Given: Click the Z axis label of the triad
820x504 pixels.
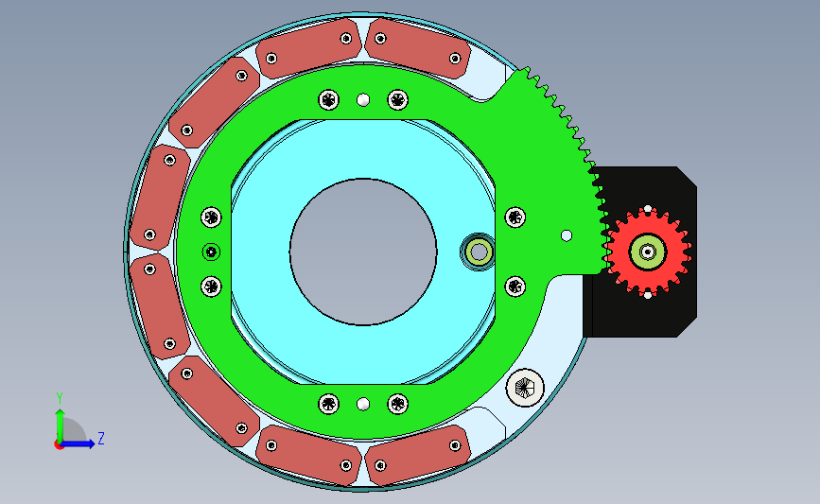Looking at the screenshot, I should (101, 438).
